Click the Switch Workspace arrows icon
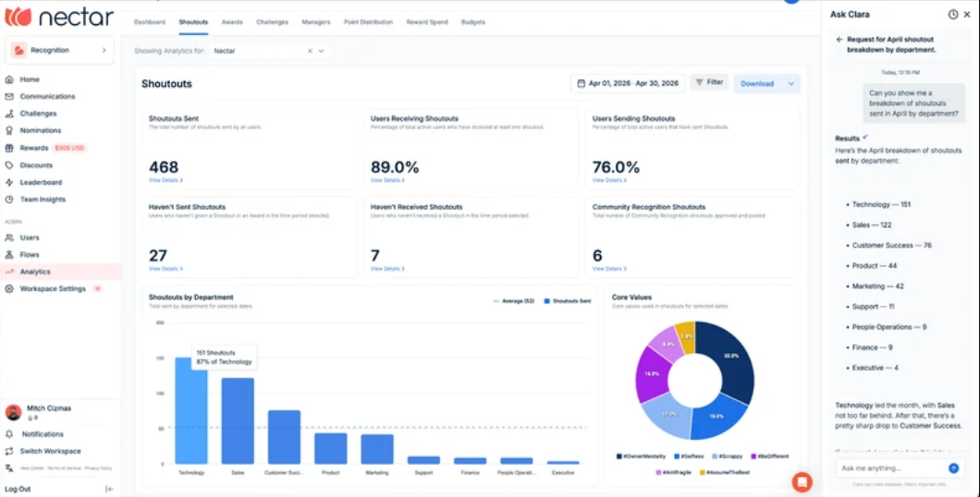Viewport: 980px width, 497px height. [9, 451]
